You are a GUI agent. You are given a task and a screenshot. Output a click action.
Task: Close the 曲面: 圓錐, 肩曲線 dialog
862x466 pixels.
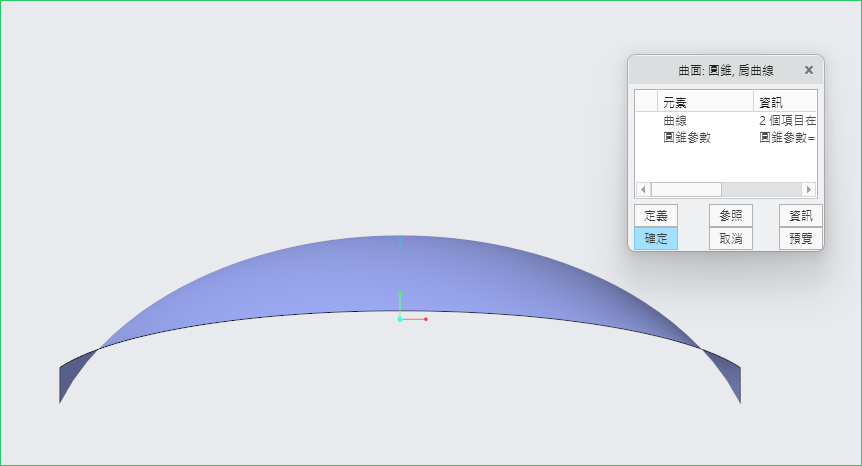(808, 70)
